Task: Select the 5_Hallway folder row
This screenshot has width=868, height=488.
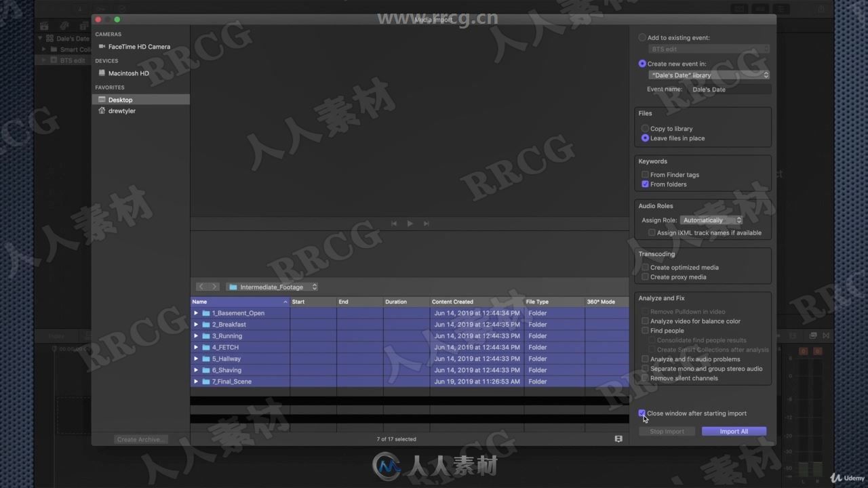Action: coord(410,359)
